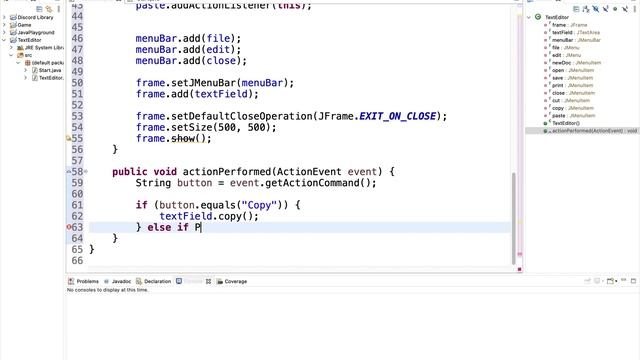This screenshot has width=640, height=360.
Task: Click warning marker on line 55
Action: [69, 139]
